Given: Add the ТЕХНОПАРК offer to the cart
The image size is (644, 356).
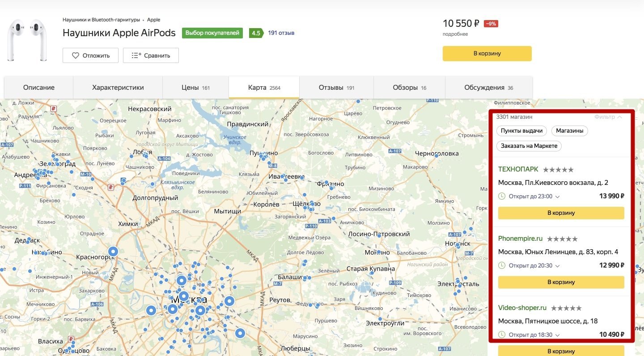Looking at the screenshot, I should point(561,213).
